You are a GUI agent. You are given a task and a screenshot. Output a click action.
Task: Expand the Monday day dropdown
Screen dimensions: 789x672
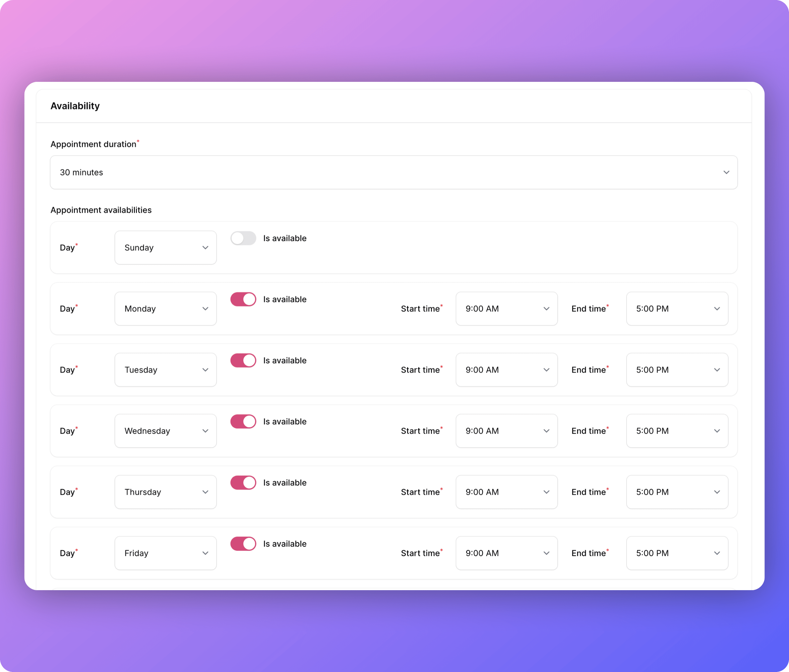(x=165, y=308)
